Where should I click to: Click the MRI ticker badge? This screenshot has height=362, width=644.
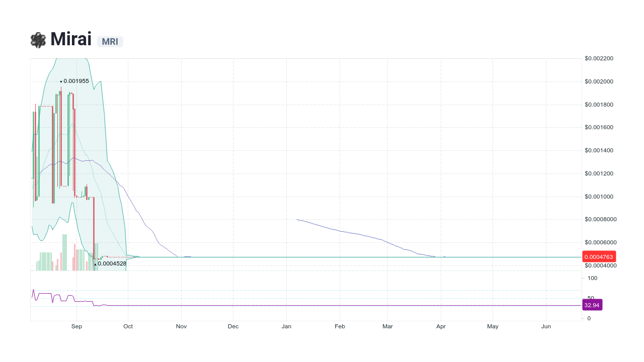coord(110,42)
